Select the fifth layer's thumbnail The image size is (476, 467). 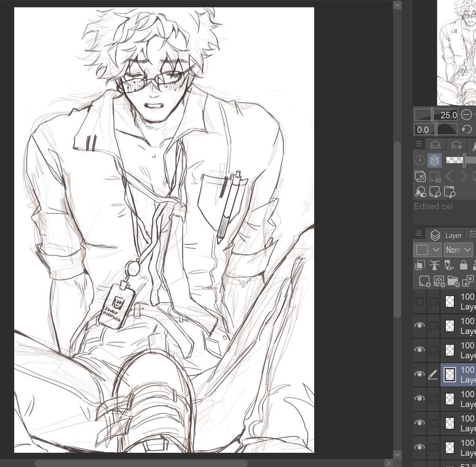click(450, 399)
